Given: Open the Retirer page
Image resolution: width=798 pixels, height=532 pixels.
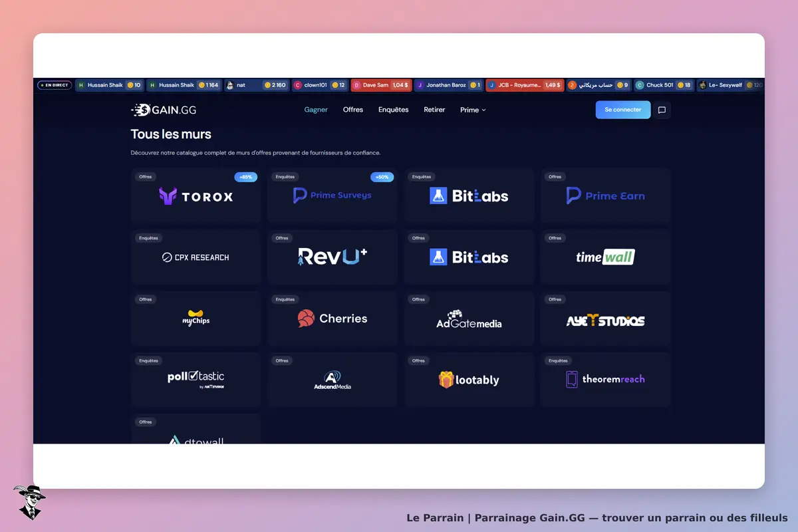Looking at the screenshot, I should [x=434, y=110].
